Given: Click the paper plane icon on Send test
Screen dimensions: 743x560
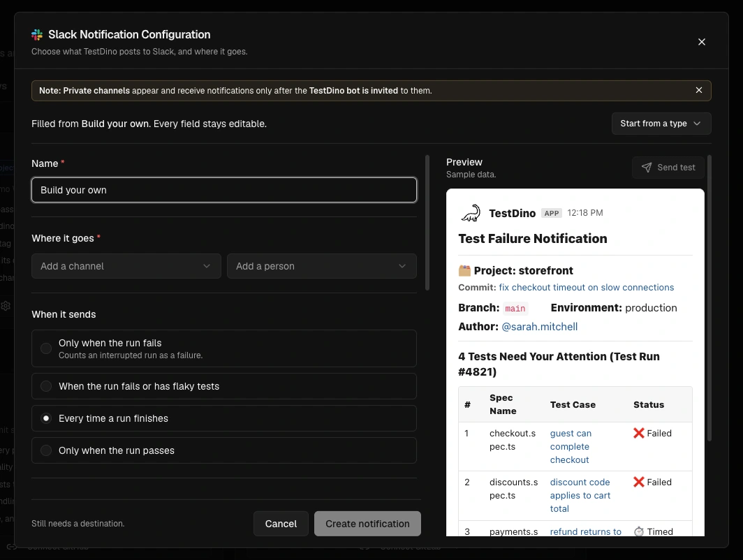Looking at the screenshot, I should point(647,168).
